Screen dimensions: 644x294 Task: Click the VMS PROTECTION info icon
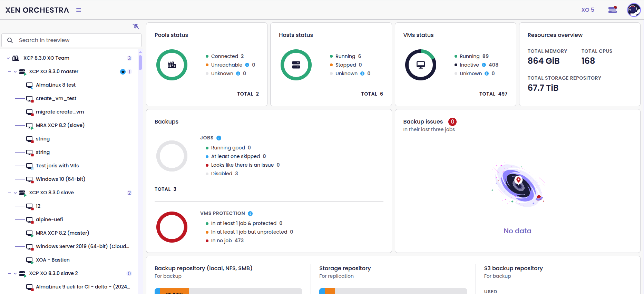click(250, 214)
